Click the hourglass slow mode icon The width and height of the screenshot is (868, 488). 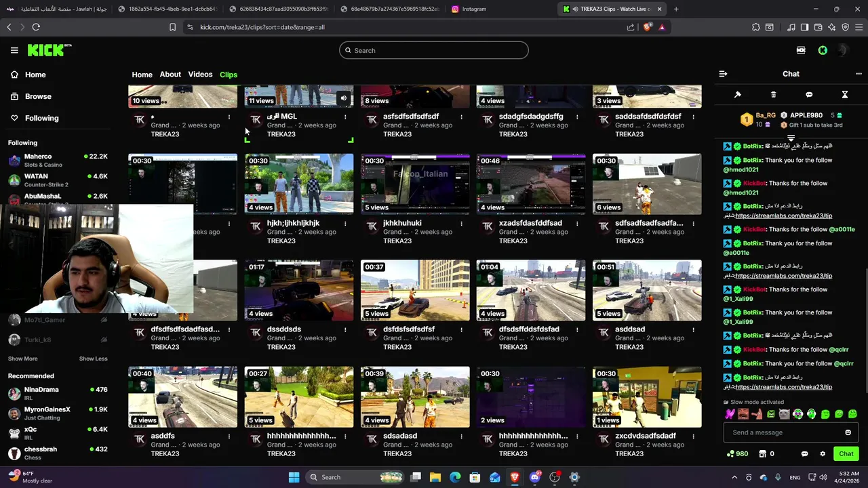click(x=845, y=95)
